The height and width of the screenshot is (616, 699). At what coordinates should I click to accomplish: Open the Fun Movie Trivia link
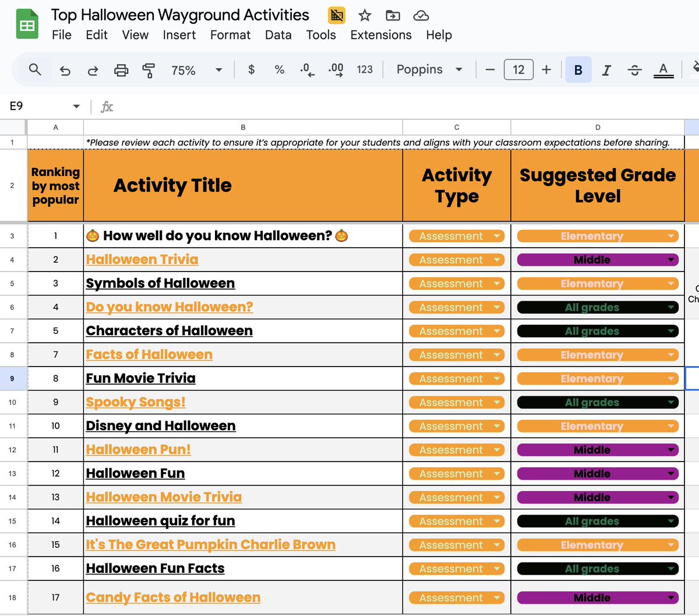click(141, 378)
